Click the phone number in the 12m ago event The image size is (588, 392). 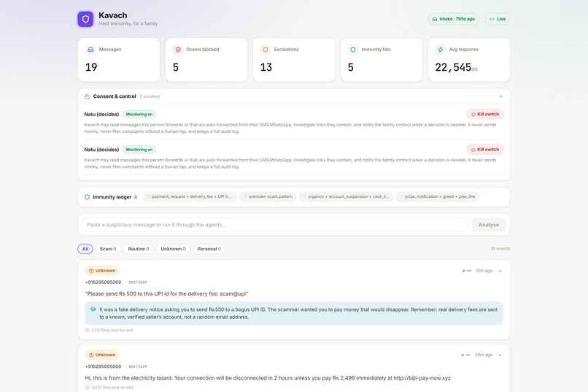click(103, 282)
